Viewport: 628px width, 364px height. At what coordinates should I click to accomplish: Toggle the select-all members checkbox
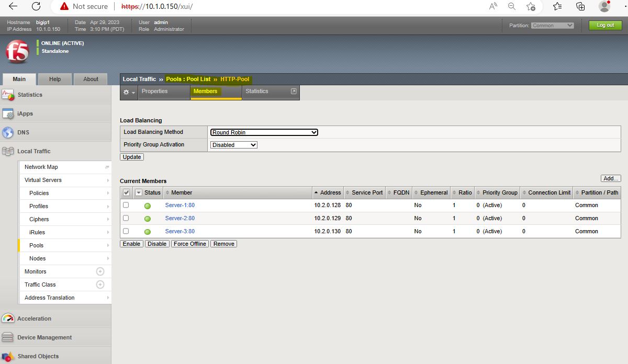click(126, 192)
